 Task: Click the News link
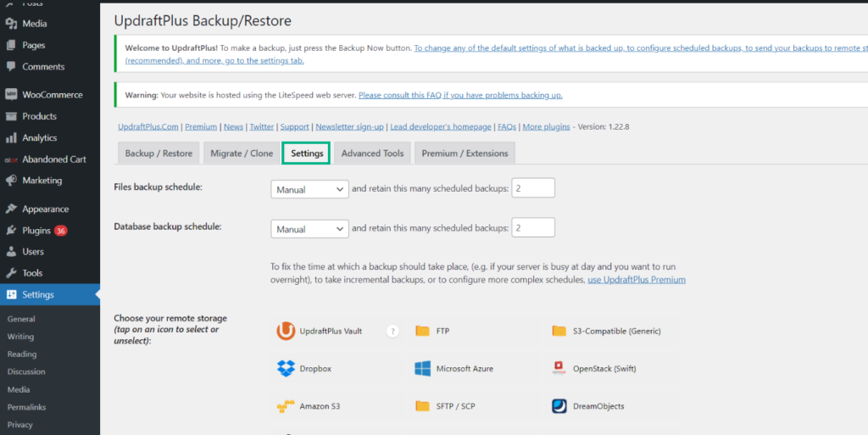pyautogui.click(x=233, y=126)
